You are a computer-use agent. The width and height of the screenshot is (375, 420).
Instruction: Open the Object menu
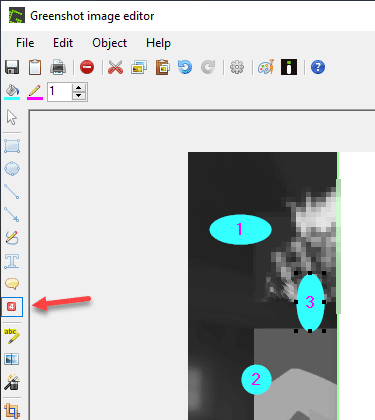[x=110, y=43]
